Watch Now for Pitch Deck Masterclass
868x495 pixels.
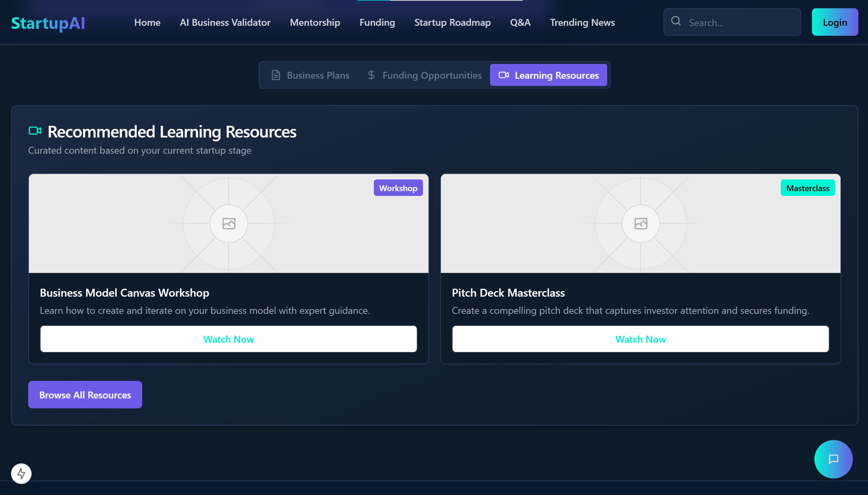coord(641,339)
